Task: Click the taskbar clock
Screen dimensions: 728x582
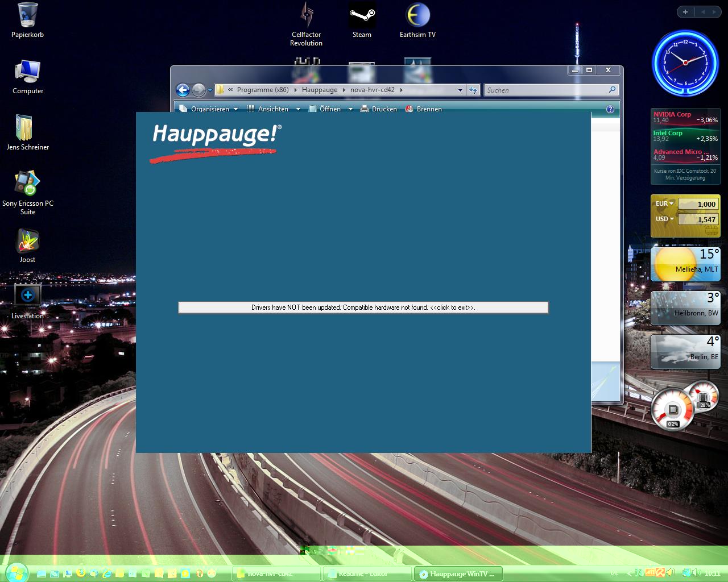Action: click(712, 573)
